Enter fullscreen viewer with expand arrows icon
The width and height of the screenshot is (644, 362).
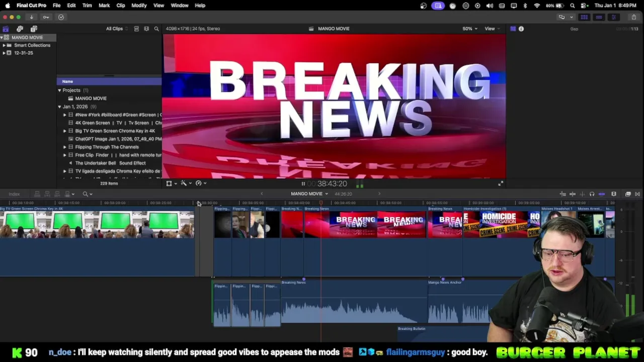[x=501, y=184]
